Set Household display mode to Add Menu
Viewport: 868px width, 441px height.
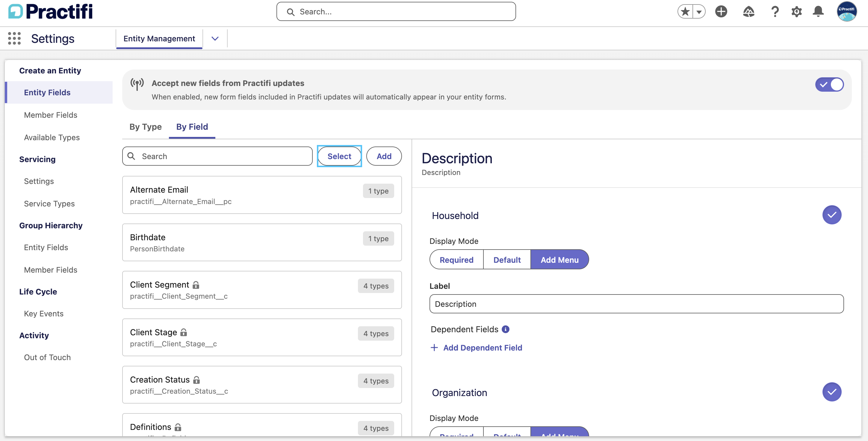(x=559, y=260)
